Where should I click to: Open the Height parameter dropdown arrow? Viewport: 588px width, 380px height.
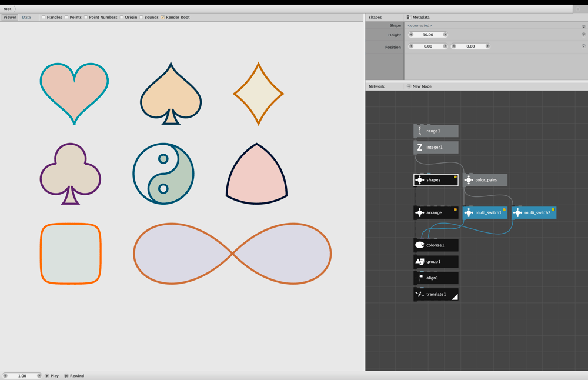(583, 35)
